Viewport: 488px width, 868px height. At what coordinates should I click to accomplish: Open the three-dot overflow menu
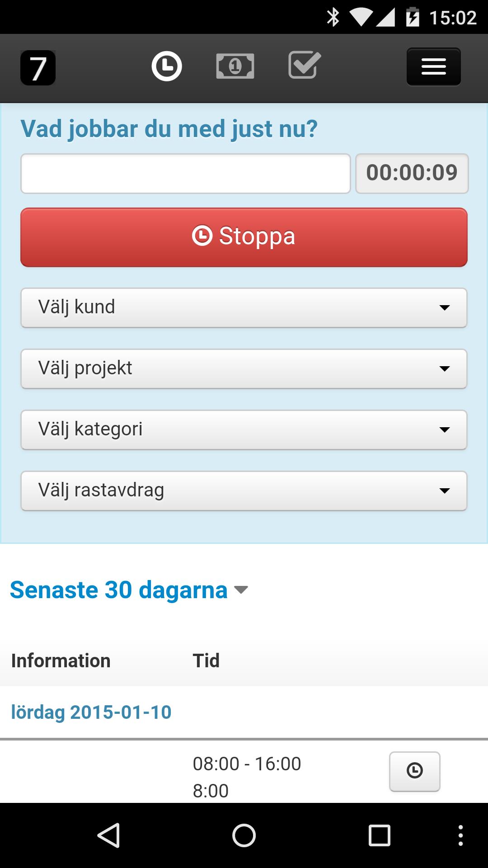click(x=460, y=835)
